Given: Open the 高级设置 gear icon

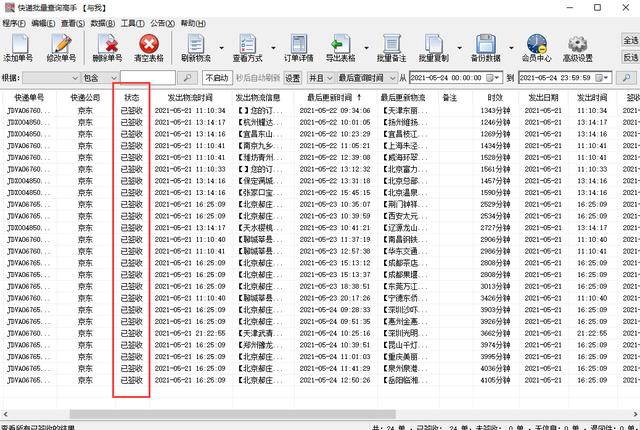Looking at the screenshot, I should [x=578, y=48].
